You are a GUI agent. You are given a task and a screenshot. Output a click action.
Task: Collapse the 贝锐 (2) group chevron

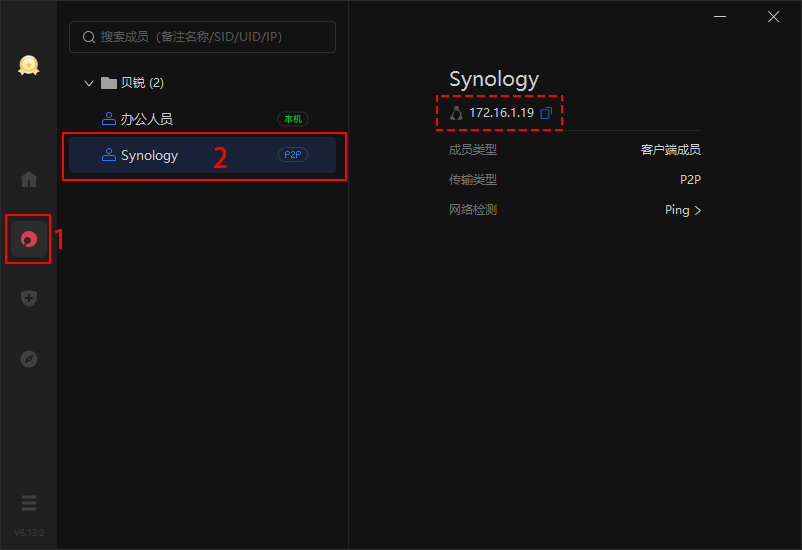click(x=88, y=83)
